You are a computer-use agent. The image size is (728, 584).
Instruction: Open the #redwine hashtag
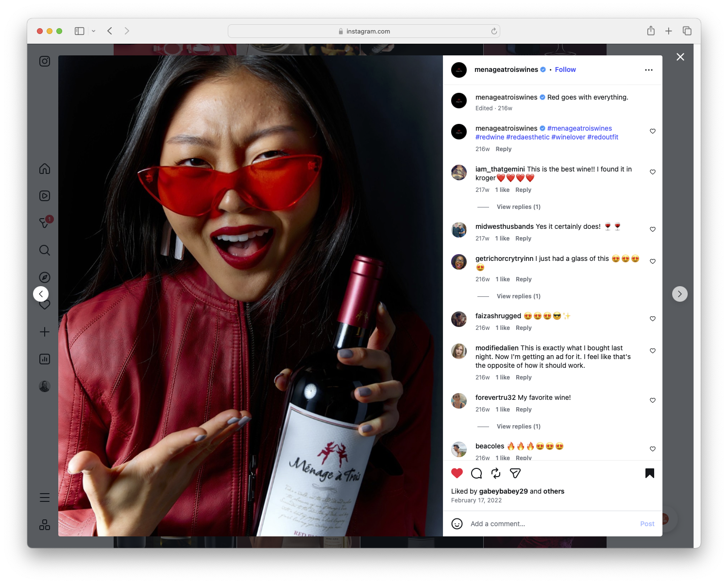(x=490, y=137)
